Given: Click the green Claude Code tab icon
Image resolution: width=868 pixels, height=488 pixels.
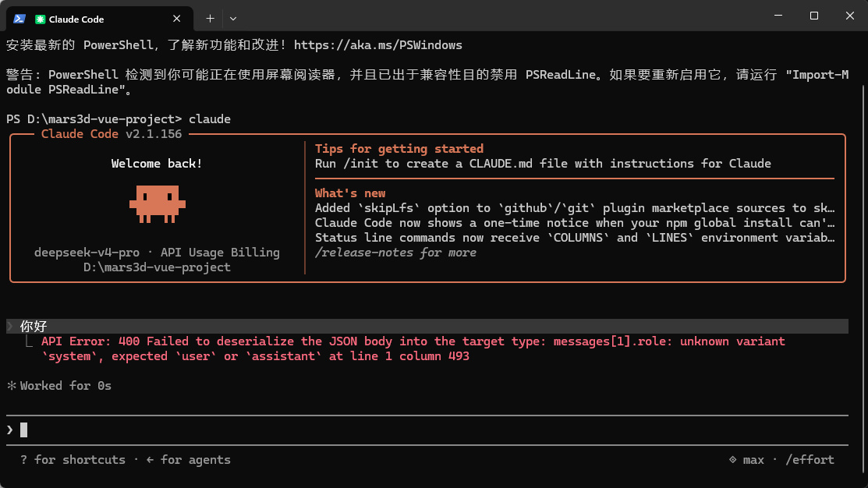Looking at the screenshot, I should (x=40, y=19).
